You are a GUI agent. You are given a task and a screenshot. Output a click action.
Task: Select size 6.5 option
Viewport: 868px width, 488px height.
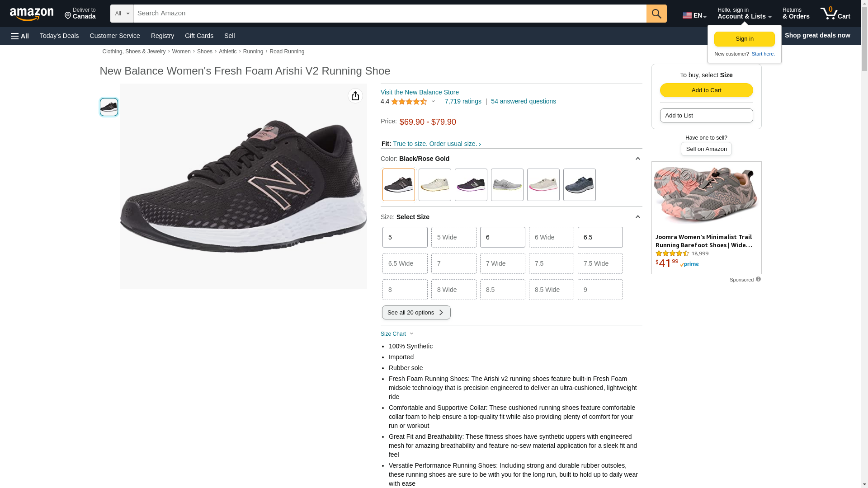(600, 237)
